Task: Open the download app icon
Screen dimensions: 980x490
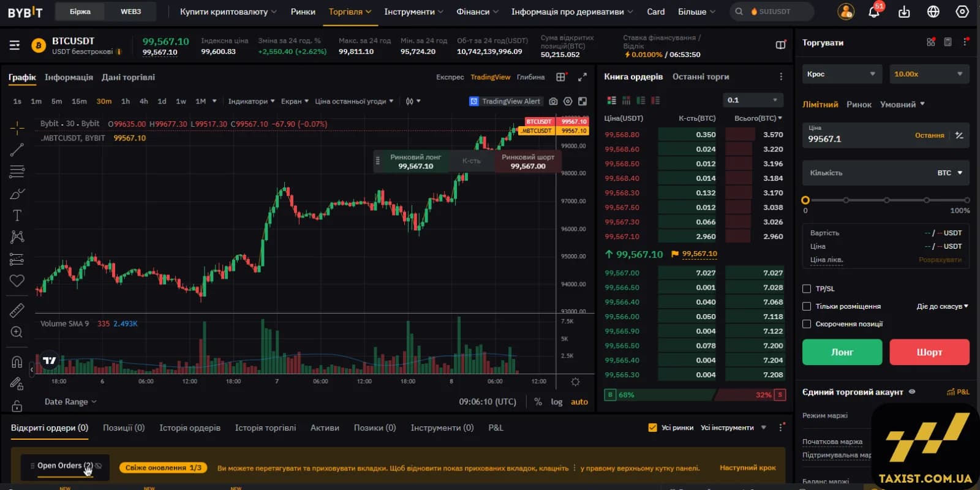Action: pyautogui.click(x=904, y=12)
